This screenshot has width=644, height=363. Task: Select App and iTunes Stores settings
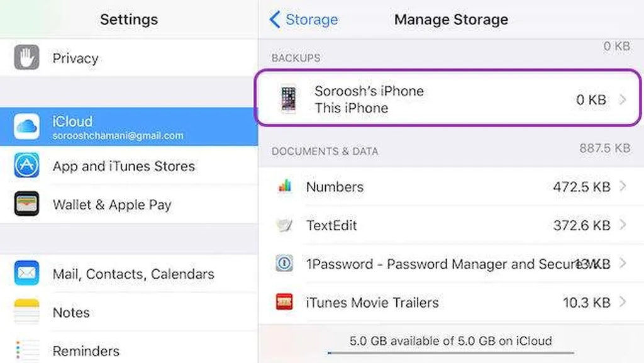pyautogui.click(x=124, y=166)
